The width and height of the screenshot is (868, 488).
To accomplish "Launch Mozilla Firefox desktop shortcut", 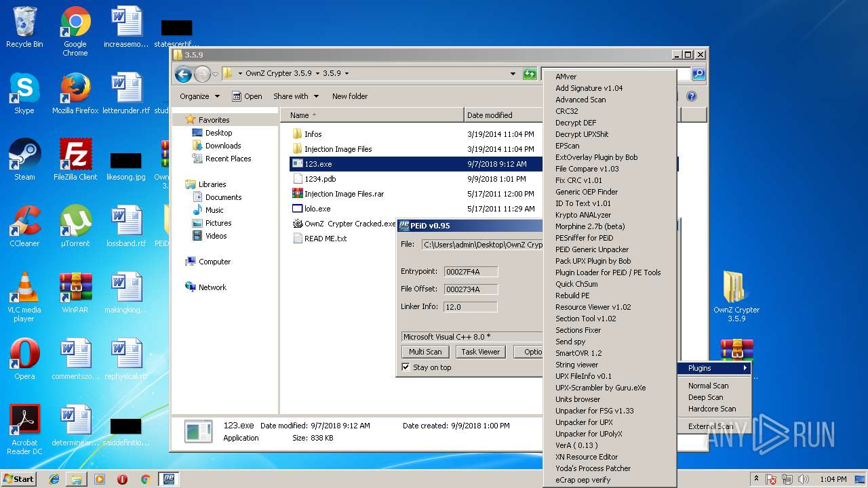I will 75,94.
